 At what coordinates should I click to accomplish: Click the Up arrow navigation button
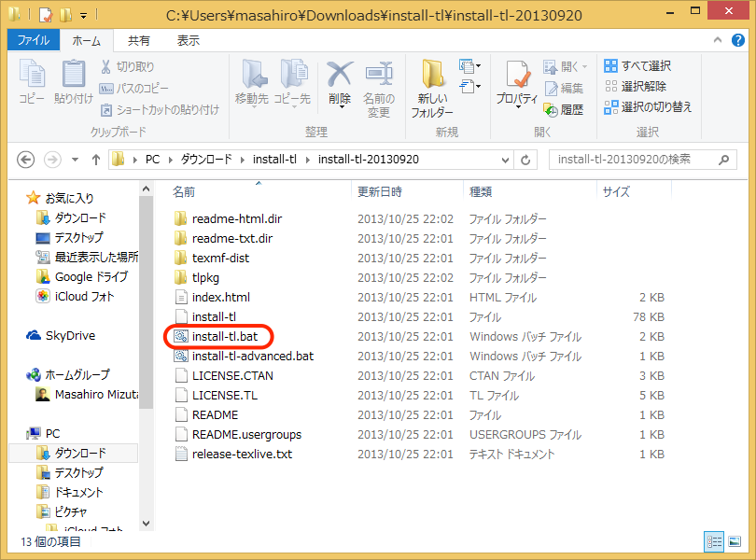[x=95, y=160]
